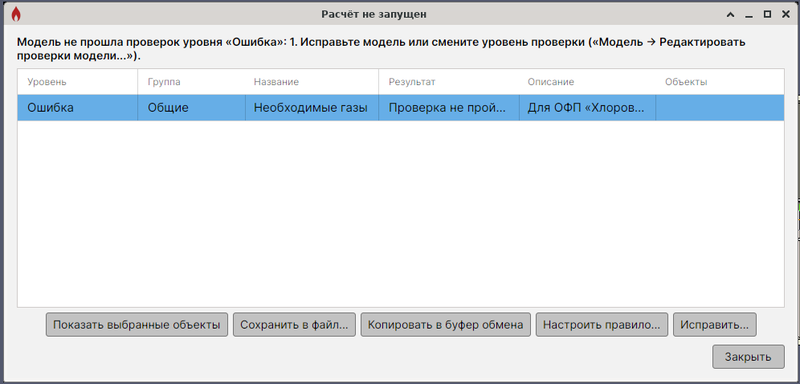Viewport: 800px width, 384px height.
Task: Click the Для ОФП «Хлоров... description cell
Action: point(587,108)
